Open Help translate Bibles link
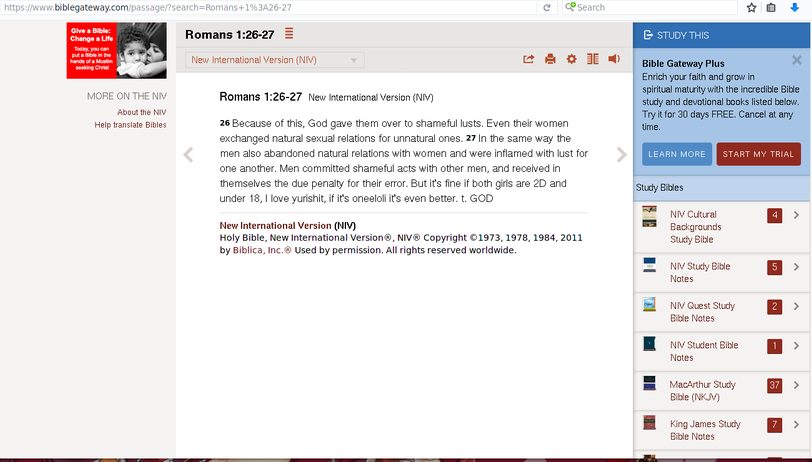The height and width of the screenshot is (462, 812). click(x=130, y=125)
